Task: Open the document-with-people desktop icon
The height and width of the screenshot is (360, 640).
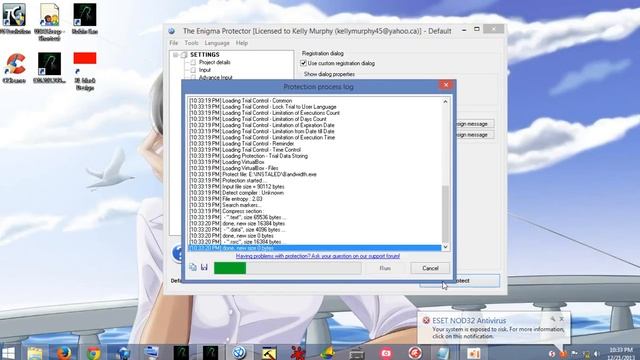Action: (49, 22)
